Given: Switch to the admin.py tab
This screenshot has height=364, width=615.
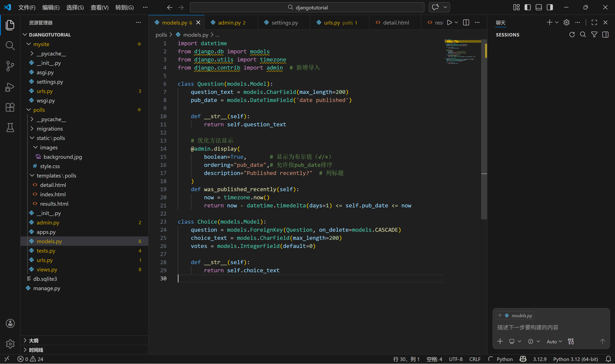Looking at the screenshot, I should point(229,23).
